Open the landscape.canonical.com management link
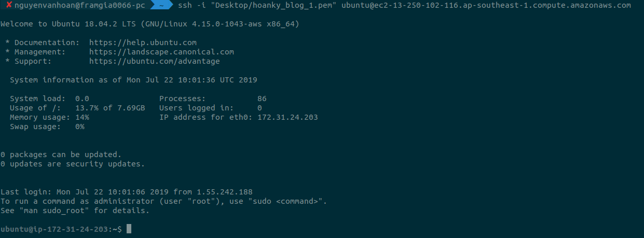644x238 pixels. coord(161,52)
